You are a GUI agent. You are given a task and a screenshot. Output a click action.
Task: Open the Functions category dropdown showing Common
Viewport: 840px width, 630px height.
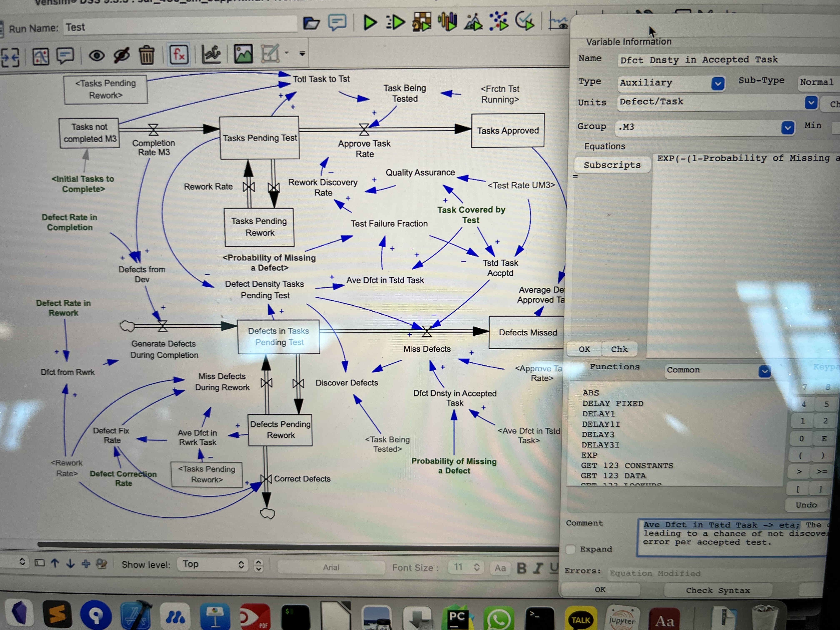(718, 370)
